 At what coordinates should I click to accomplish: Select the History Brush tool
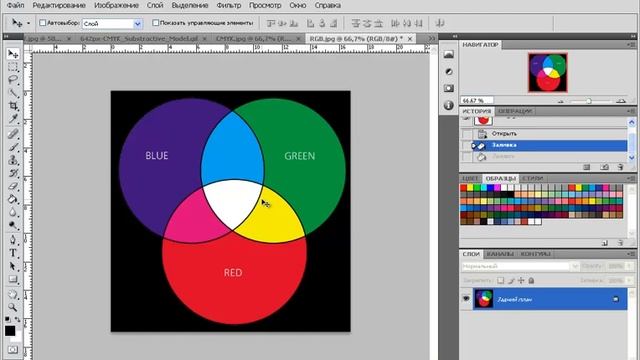tap(13, 173)
